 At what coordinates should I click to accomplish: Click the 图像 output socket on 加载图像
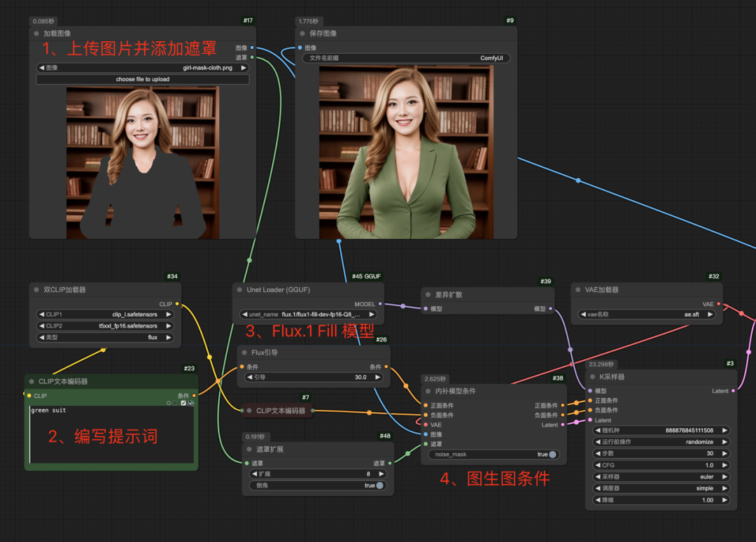(x=252, y=48)
